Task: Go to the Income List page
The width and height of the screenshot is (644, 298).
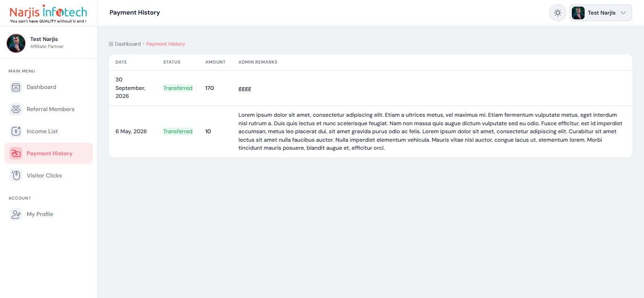Action: (x=49, y=131)
